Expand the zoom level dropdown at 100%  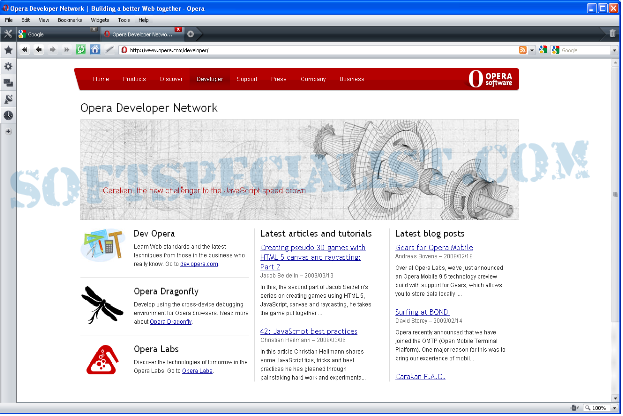click(613, 409)
